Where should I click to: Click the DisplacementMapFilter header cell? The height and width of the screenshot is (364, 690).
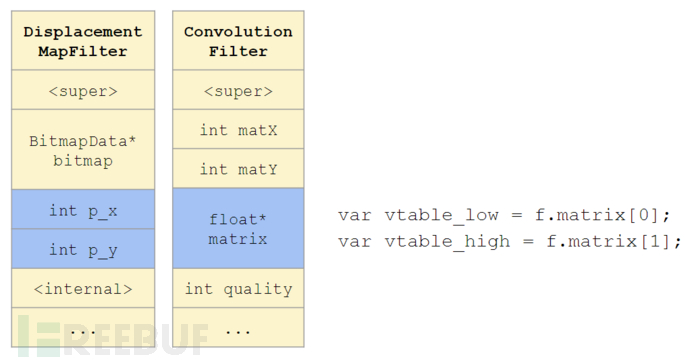pos(83,40)
